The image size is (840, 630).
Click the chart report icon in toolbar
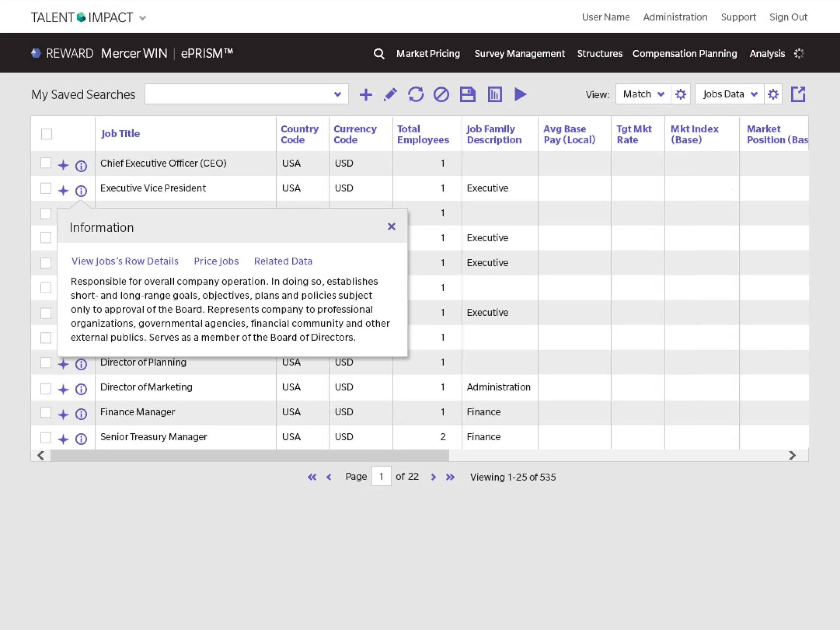[495, 94]
